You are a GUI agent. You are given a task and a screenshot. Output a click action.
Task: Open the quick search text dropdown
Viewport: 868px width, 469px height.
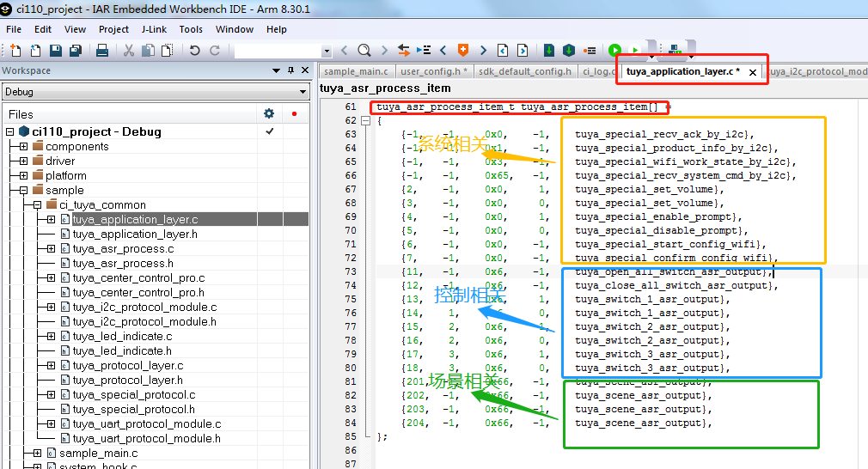tap(327, 51)
